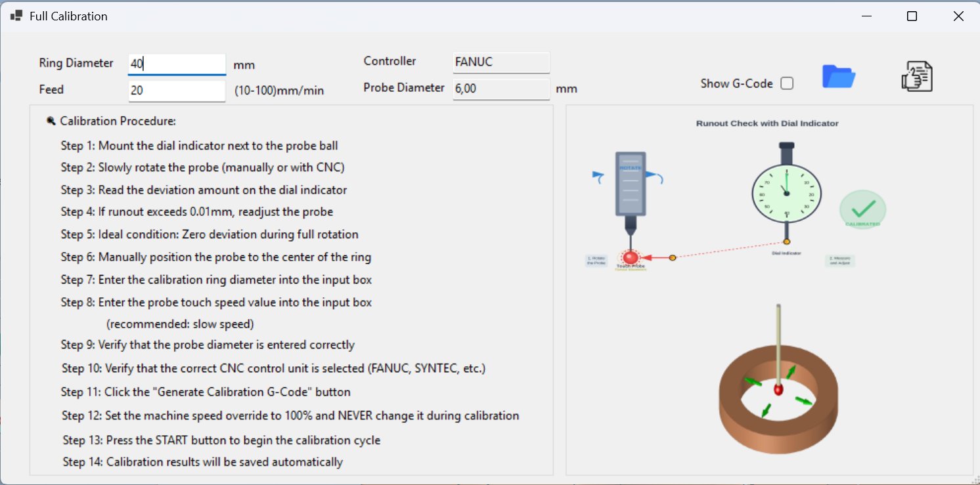The width and height of the screenshot is (980, 485).
Task: Click the magnifier icon beside Calibration Procedure
Action: (51, 121)
